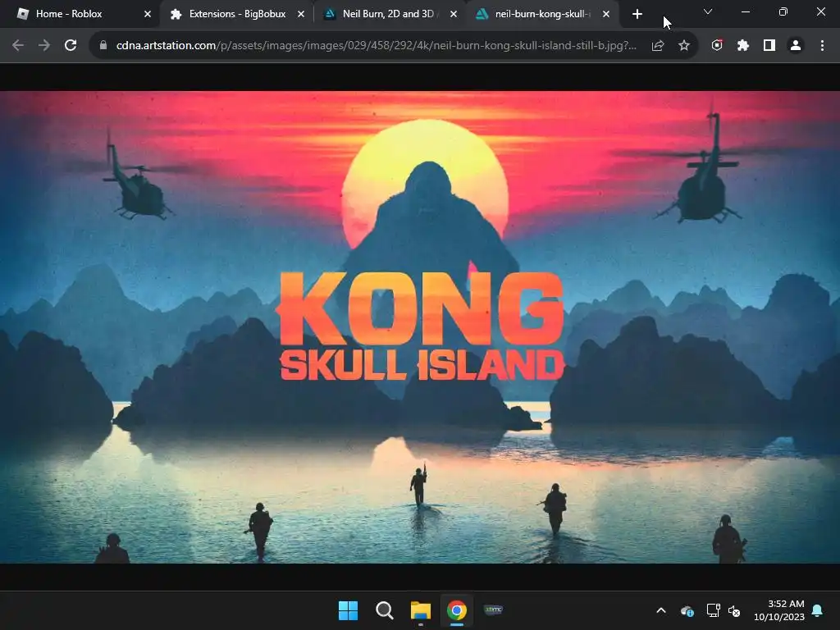Open the Windows Start menu

[x=348, y=610]
